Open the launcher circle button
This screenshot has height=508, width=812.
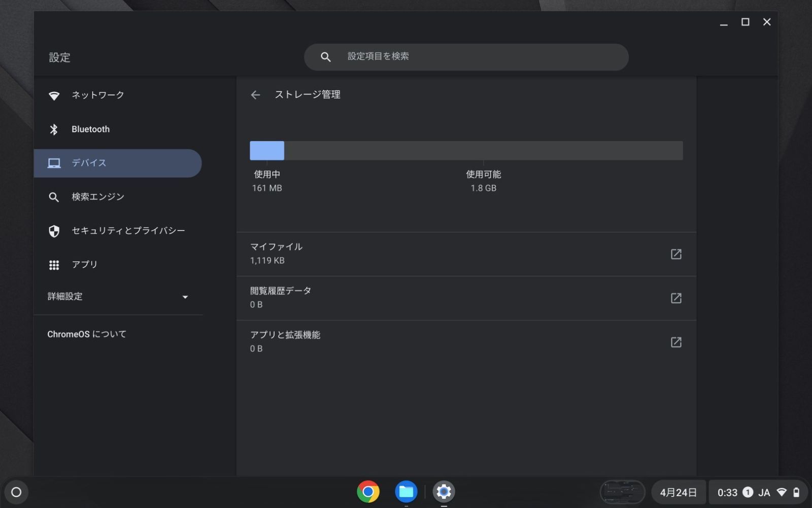tap(16, 492)
